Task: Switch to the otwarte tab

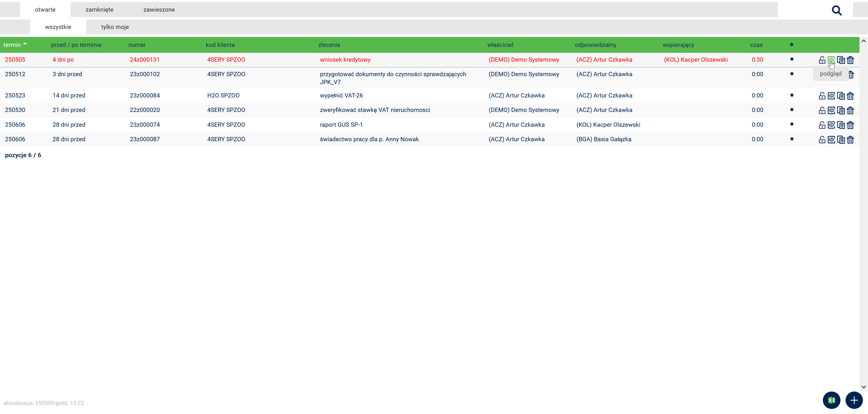Action: (45, 9)
